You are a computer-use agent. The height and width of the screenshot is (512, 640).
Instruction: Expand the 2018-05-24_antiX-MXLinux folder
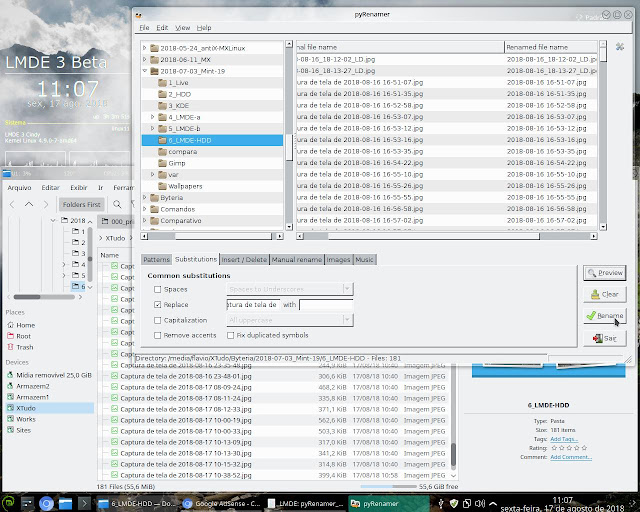[x=145, y=48]
